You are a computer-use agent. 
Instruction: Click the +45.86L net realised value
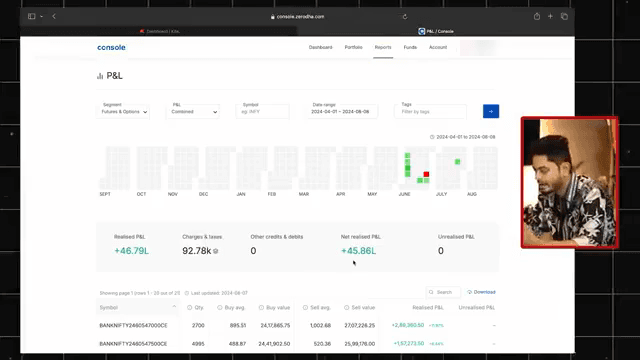(x=358, y=251)
